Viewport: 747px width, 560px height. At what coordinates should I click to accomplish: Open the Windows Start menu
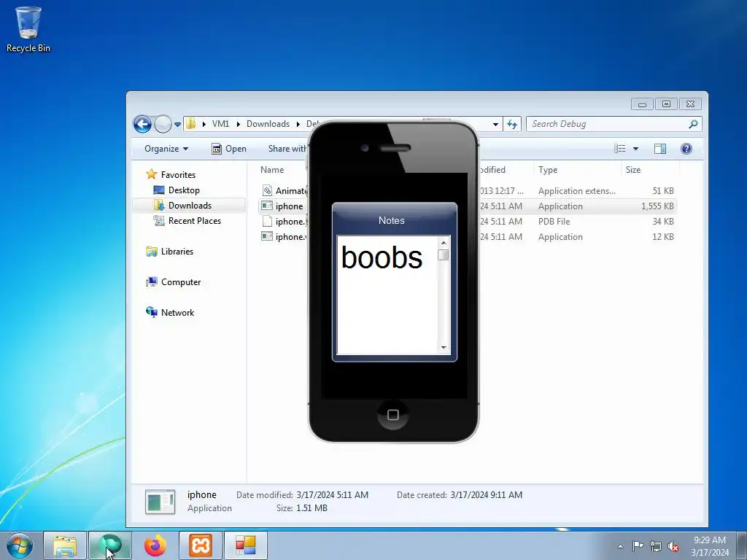(x=19, y=545)
